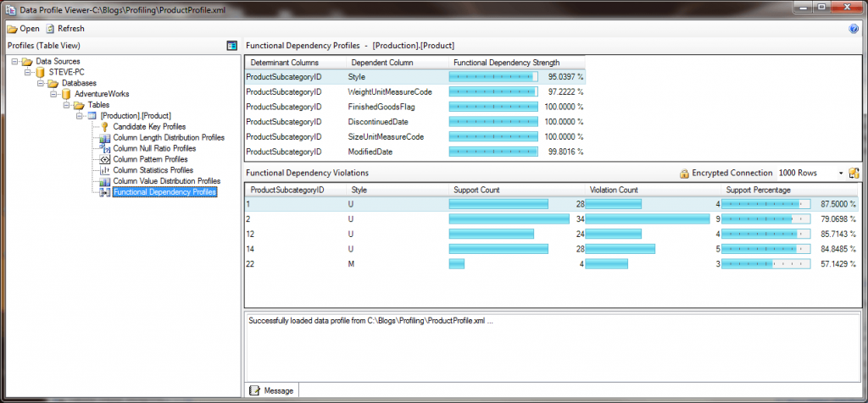Collapse the AdventureWorks database node
This screenshot has height=403, width=868.
pyautogui.click(x=53, y=94)
